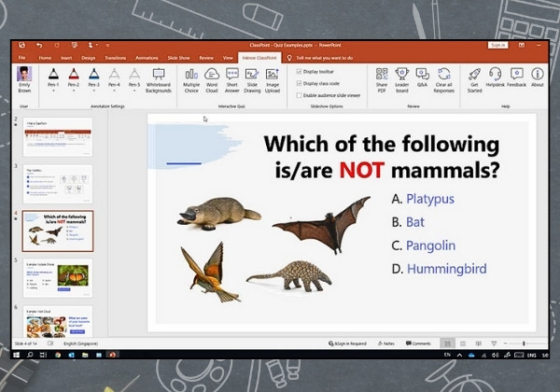This screenshot has height=392, width=560.
Task: Open the Transitions ribbon tab
Action: (x=116, y=58)
